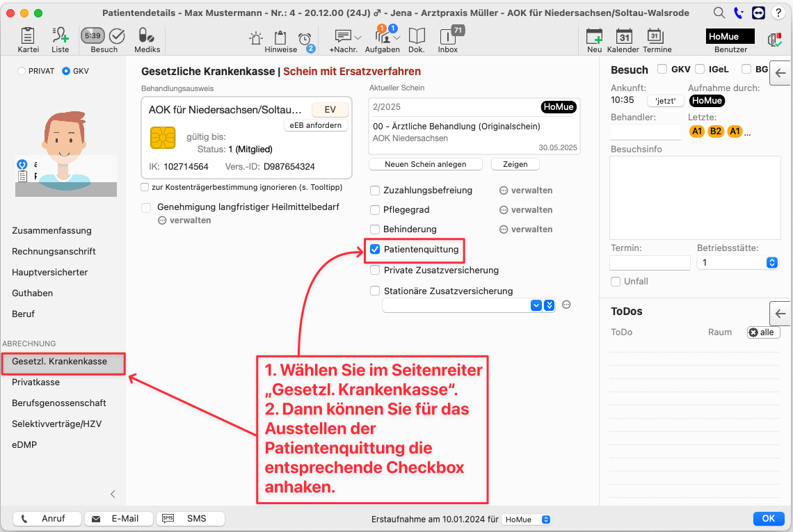Click the 5:39 visit timer badge

[93, 36]
